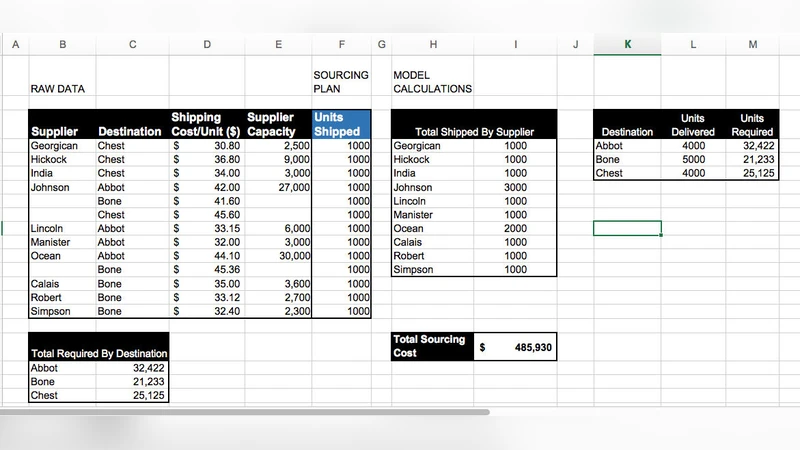Viewport: 800px width, 450px height.
Task: Select the RAW DATA label cell
Action: (58, 89)
